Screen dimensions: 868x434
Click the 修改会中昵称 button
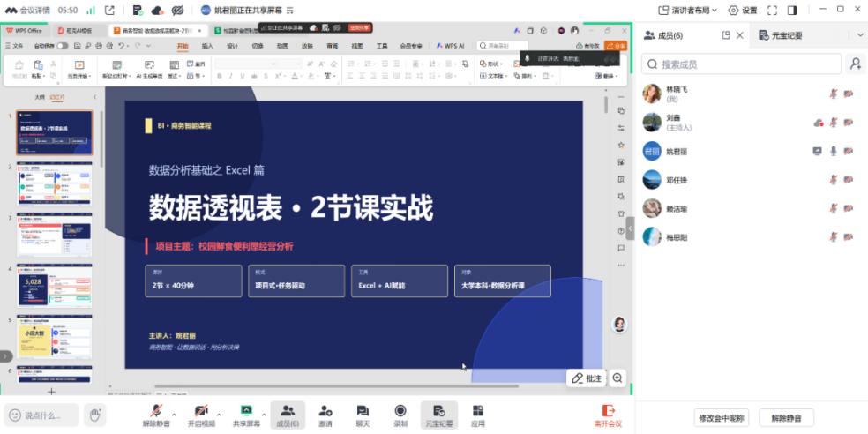(722, 417)
